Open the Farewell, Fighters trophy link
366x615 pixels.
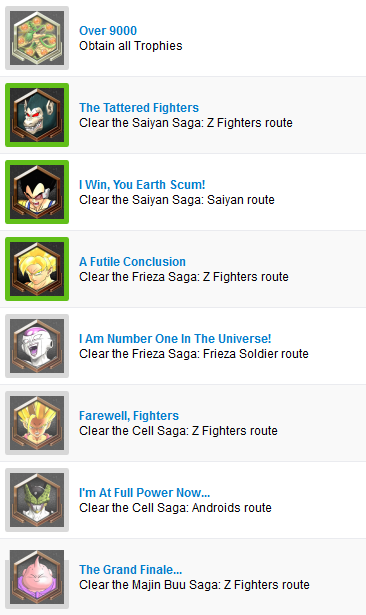pos(129,415)
